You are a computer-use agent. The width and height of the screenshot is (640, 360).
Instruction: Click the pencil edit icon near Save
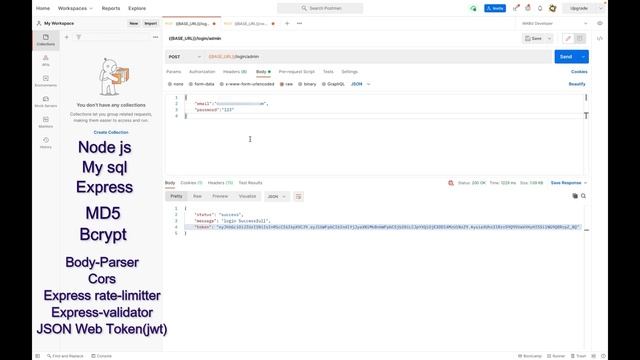[x=568, y=38]
